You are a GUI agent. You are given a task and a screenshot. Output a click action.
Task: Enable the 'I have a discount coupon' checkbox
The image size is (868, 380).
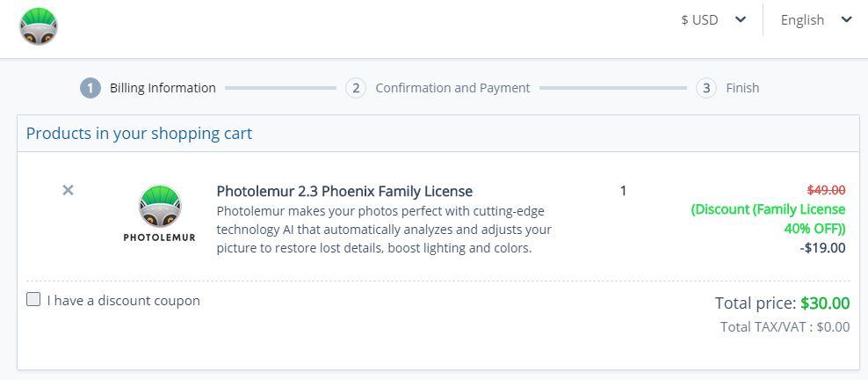tap(33, 300)
